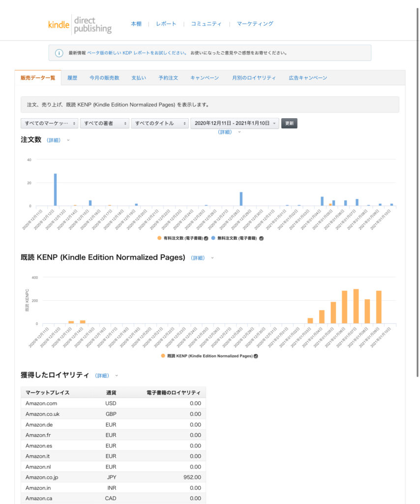Click 詳細 link under the date range
This screenshot has height=504, width=420.
pyautogui.click(x=225, y=132)
